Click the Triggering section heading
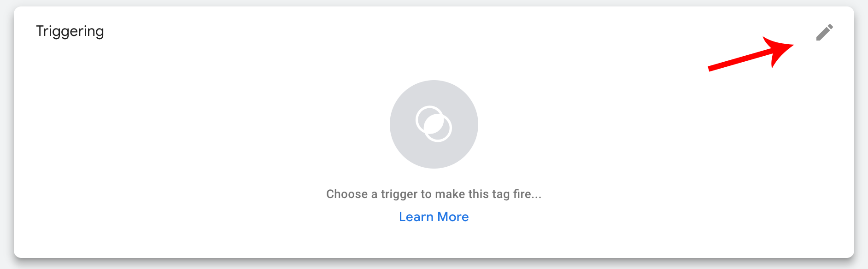The height and width of the screenshot is (269, 868). (70, 32)
